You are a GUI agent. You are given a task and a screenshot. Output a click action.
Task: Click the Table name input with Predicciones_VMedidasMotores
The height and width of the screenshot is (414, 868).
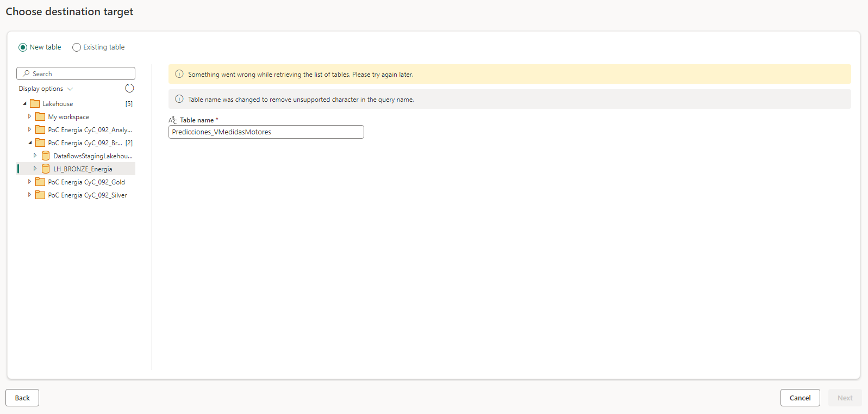266,132
